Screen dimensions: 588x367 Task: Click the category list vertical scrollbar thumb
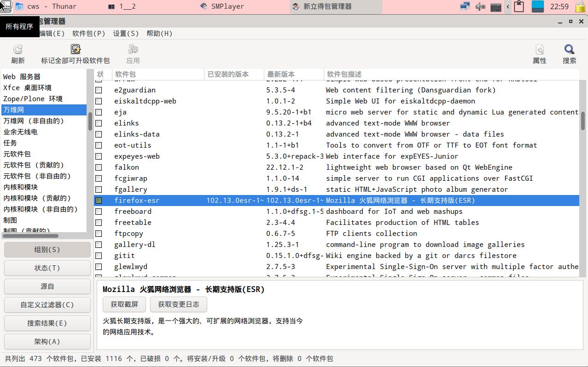pyautogui.click(x=90, y=121)
